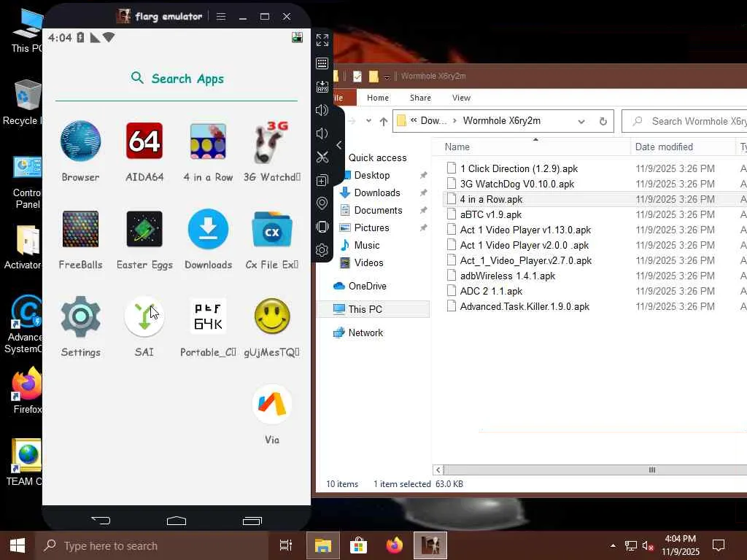Viewport: 747px width, 560px height.
Task: Open File Explorer from taskbar
Action: click(323, 545)
